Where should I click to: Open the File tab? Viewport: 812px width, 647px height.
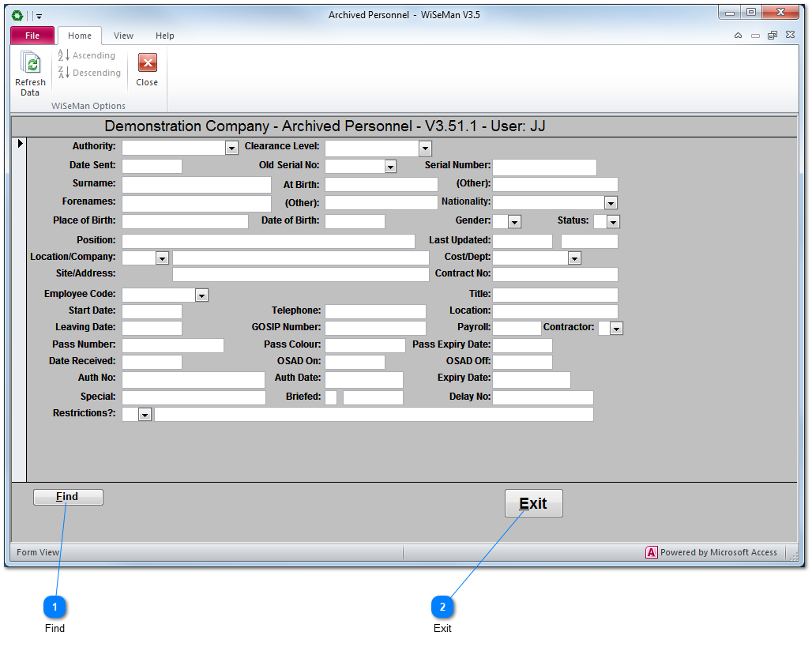tap(32, 36)
